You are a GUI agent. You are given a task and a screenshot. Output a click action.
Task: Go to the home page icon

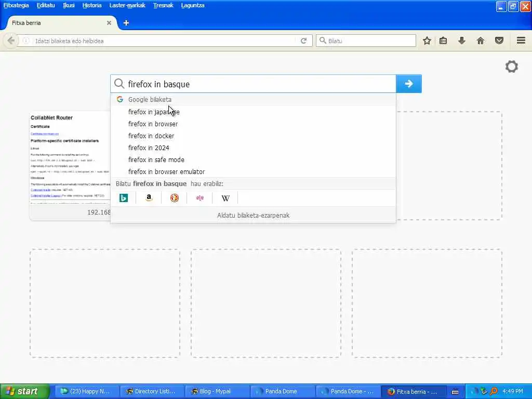pyautogui.click(x=481, y=41)
